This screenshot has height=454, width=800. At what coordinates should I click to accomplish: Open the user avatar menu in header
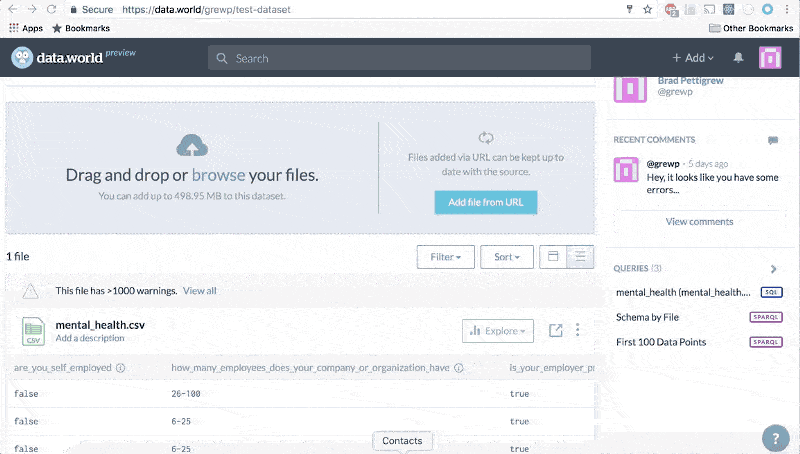770,58
